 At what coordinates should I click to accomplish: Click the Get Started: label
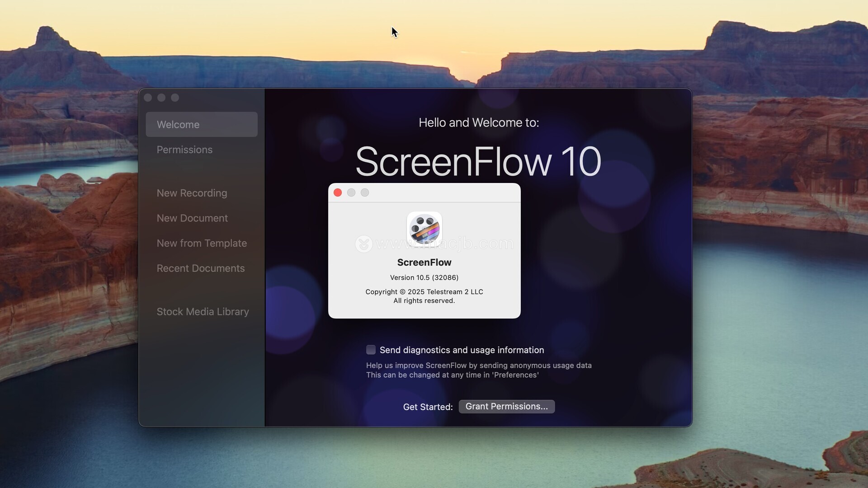pos(428,407)
